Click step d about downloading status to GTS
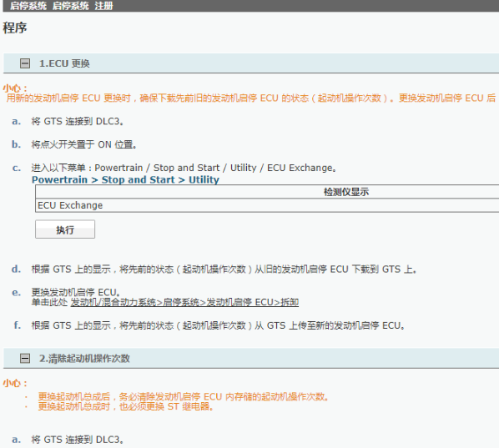The height and width of the screenshot is (448, 499). pyautogui.click(x=224, y=269)
